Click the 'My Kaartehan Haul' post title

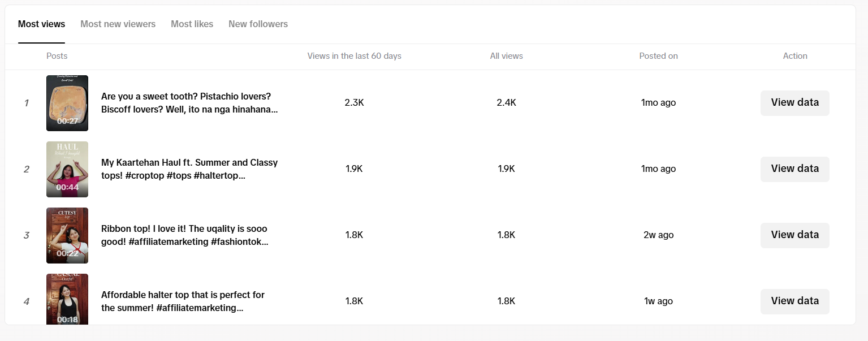tap(189, 169)
